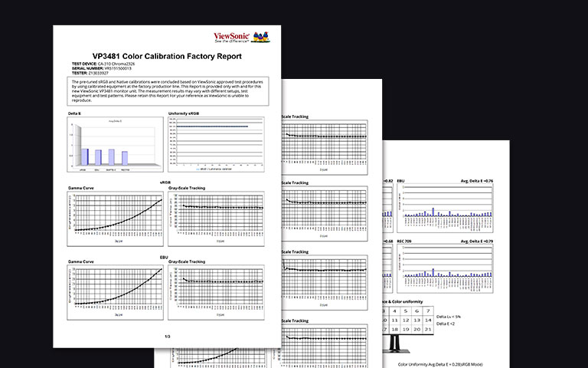The width and height of the screenshot is (588, 368).
Task: Click the 'Gray-Scale Tracking' label in the sRGB section
Action: pos(187,188)
